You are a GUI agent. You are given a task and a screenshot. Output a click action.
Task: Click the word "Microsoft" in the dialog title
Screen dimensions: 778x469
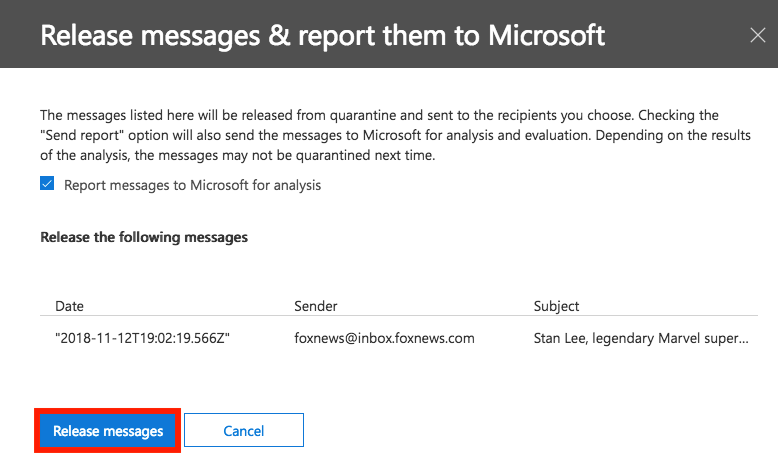(547, 36)
